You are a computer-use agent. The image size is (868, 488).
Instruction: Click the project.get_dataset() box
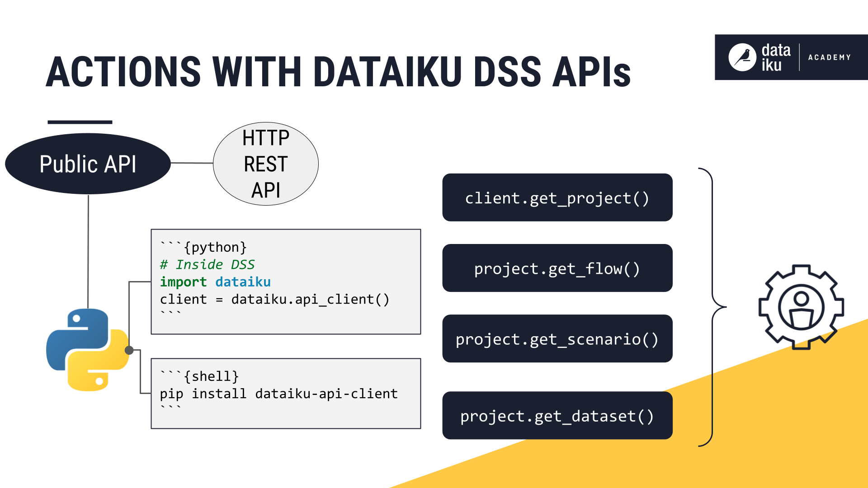(557, 415)
